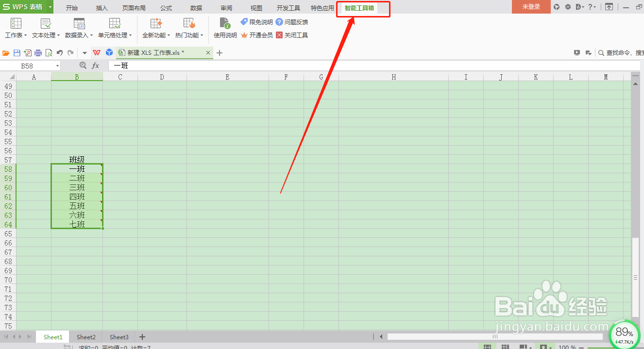Click 关闭工具 to close the toolbox
The image size is (644, 349).
coord(292,35)
